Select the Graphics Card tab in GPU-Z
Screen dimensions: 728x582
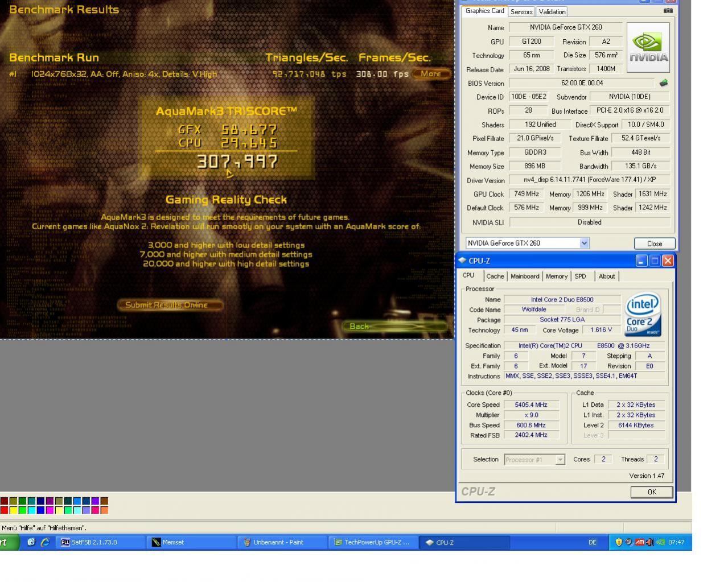click(x=484, y=11)
